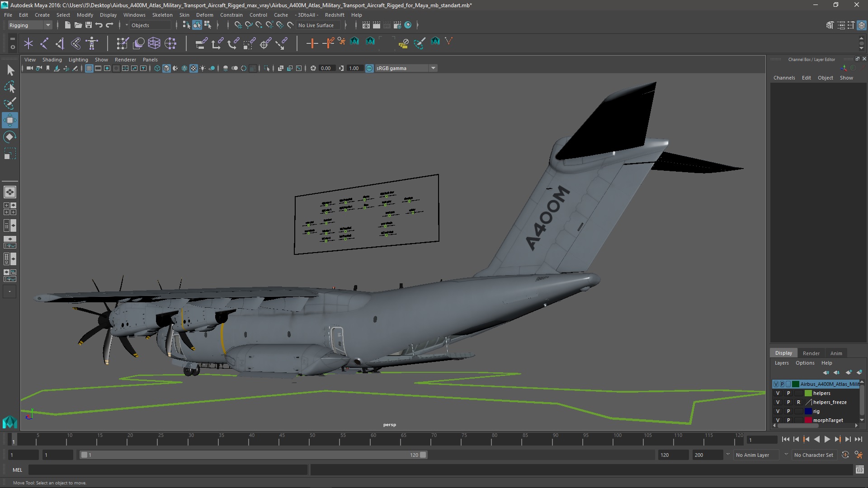868x488 pixels.
Task: Open the viewport Shading menu
Action: (x=52, y=60)
